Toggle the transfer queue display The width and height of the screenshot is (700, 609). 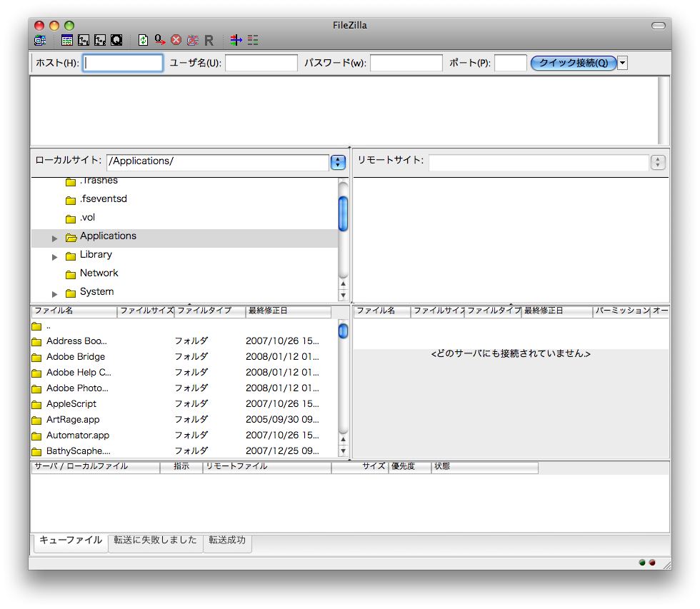116,40
